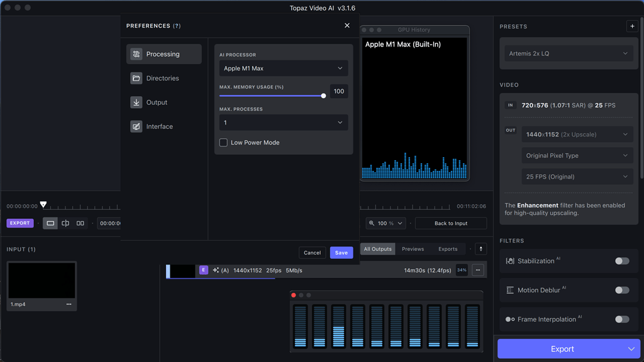The height and width of the screenshot is (362, 644).
Task: Switch to the Previews tab
Action: click(413, 249)
